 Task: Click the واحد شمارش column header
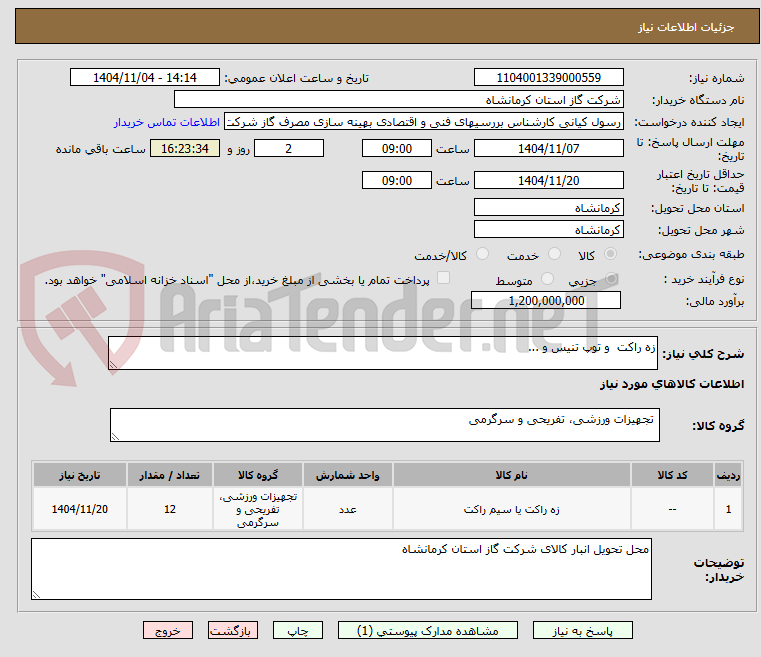[347, 475]
